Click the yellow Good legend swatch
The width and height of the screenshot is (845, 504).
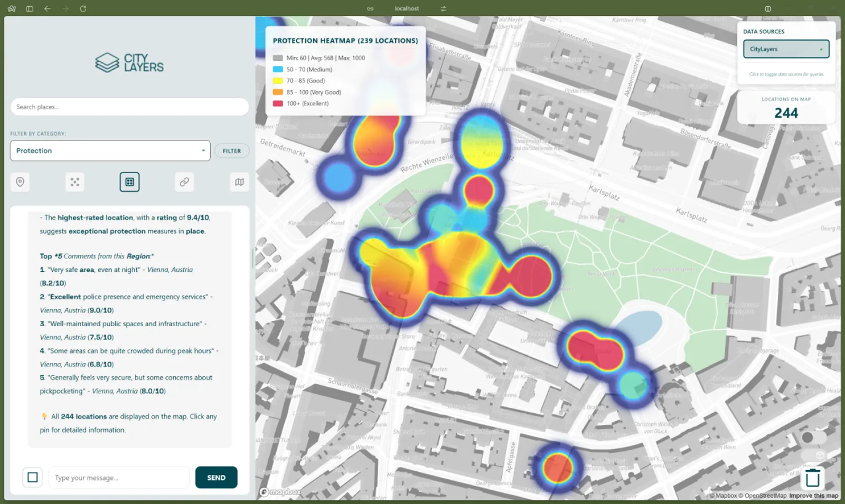[x=278, y=81]
